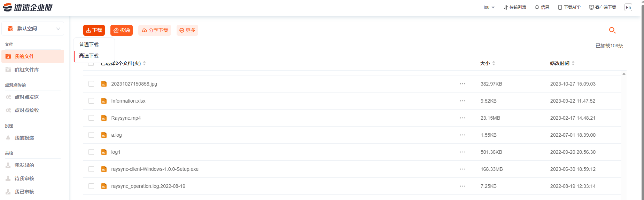The width and height of the screenshot is (644, 200).
Task: Choose 普通下载 from the download menu
Action: pos(89,45)
